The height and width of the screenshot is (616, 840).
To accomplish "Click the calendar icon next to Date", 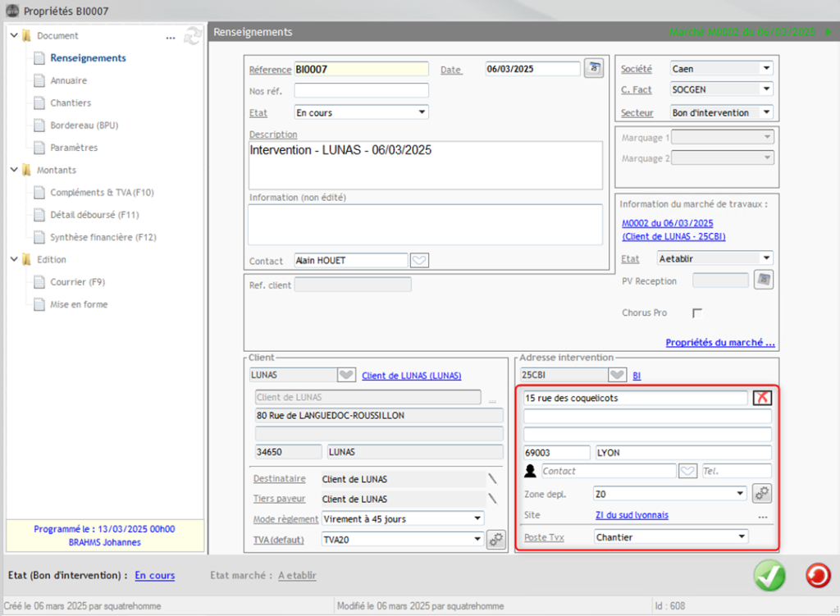I will tap(593, 69).
